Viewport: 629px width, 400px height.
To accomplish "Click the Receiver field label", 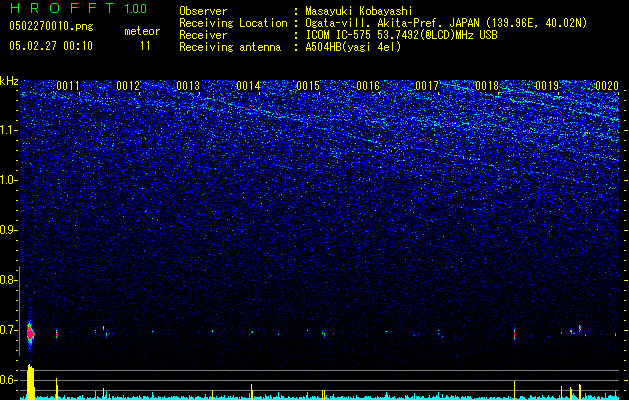I will 203,35.
